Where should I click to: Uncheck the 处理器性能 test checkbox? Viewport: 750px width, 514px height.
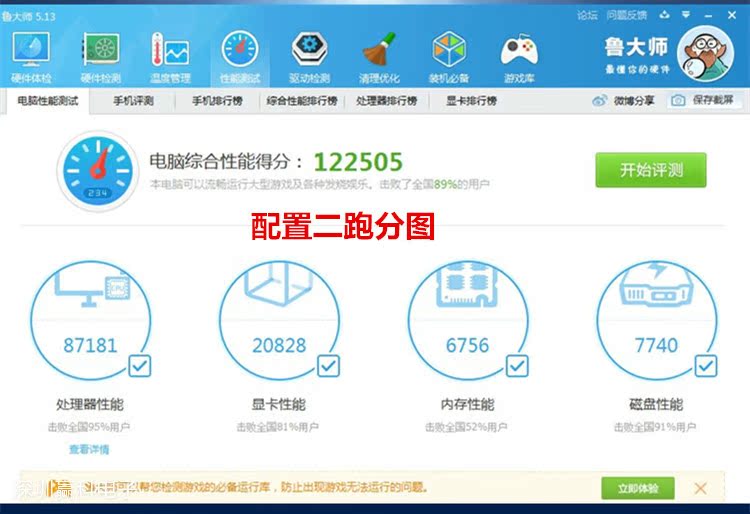tap(140, 366)
